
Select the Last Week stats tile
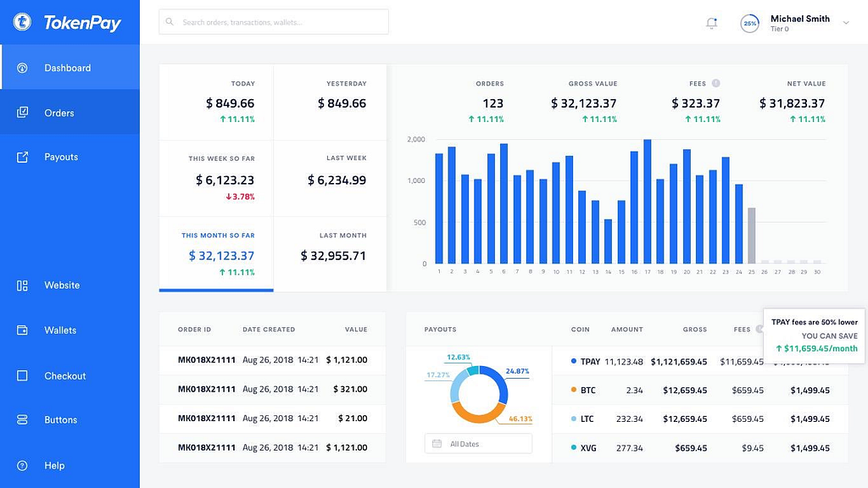330,178
